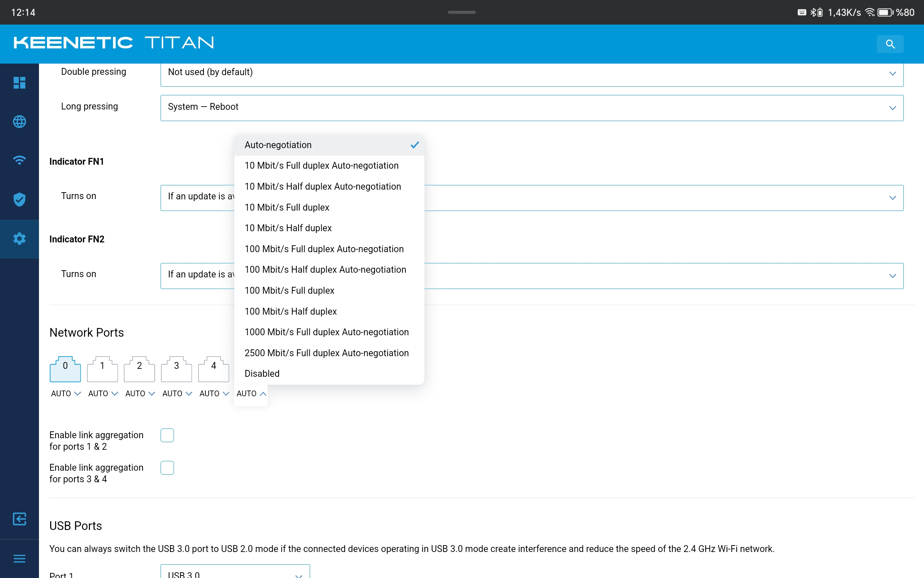Choose 10 Mbit/s Half duplex Auto-negotiation
This screenshot has width=924, height=578.
[x=329, y=186]
